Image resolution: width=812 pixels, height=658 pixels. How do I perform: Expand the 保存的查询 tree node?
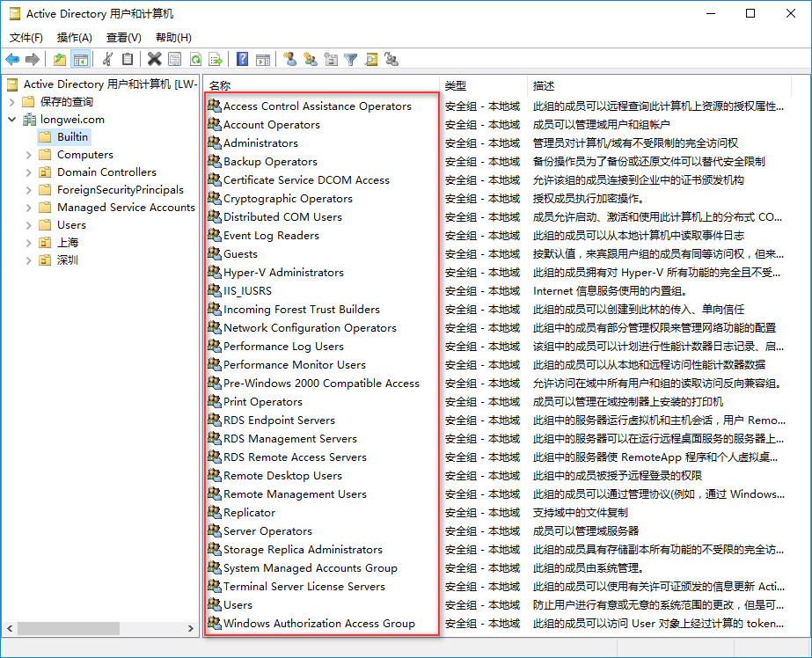pos(12,102)
